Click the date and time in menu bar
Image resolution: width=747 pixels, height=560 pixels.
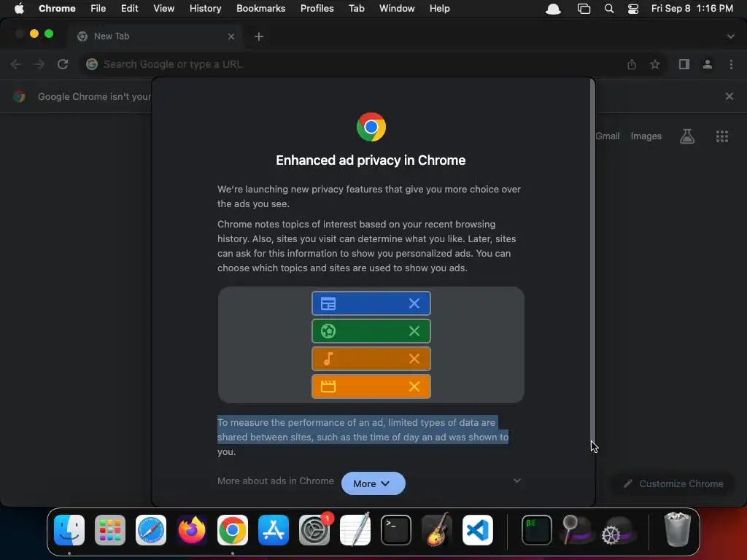click(x=692, y=9)
